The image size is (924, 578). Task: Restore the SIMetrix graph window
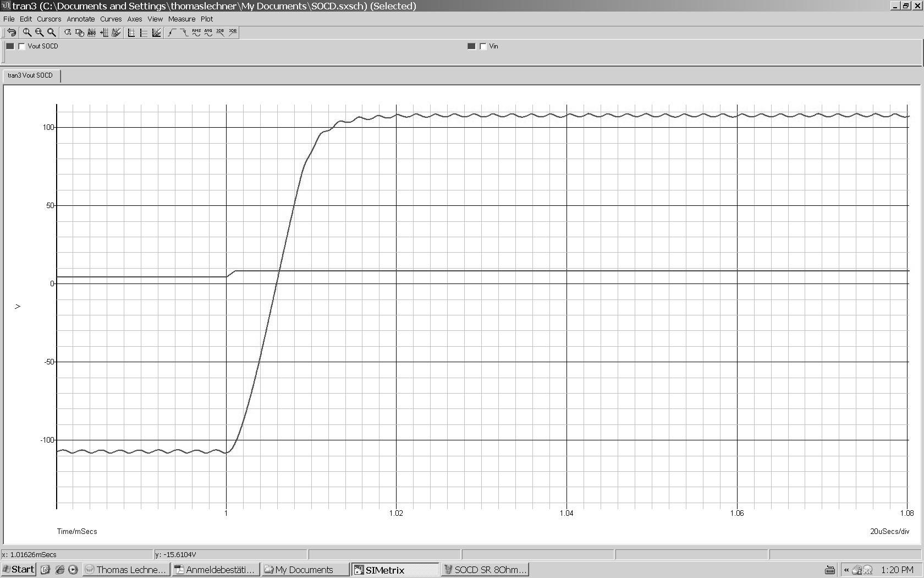905,6
